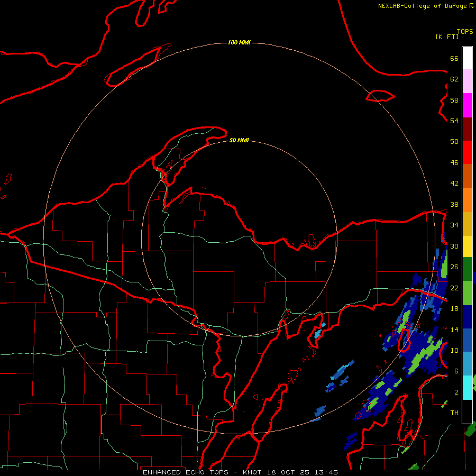Image resolution: width=476 pixels, height=476 pixels.
Task: Click legend value 14
Action: [454, 329]
